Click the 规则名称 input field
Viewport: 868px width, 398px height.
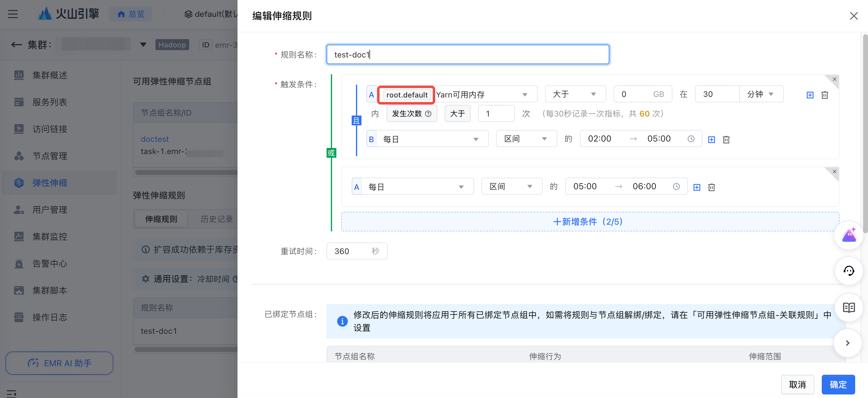pos(468,54)
